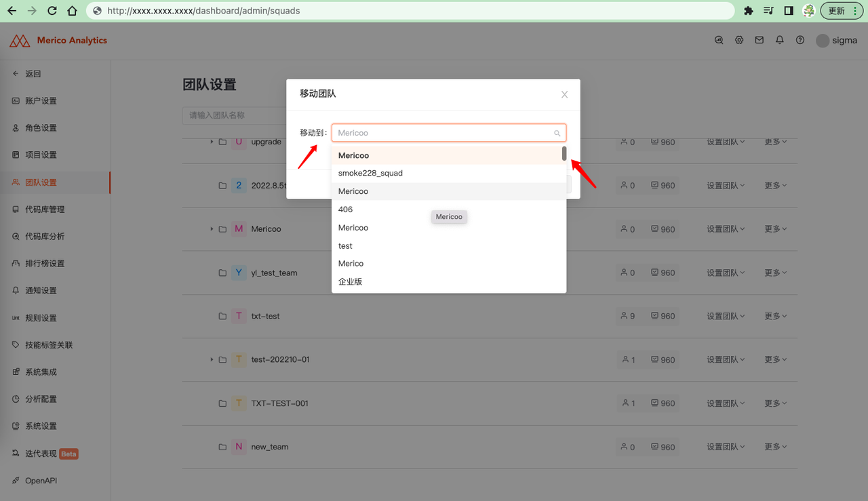Open 更多 dropdown for txt-test
This screenshot has width=868, height=501.
[776, 316]
